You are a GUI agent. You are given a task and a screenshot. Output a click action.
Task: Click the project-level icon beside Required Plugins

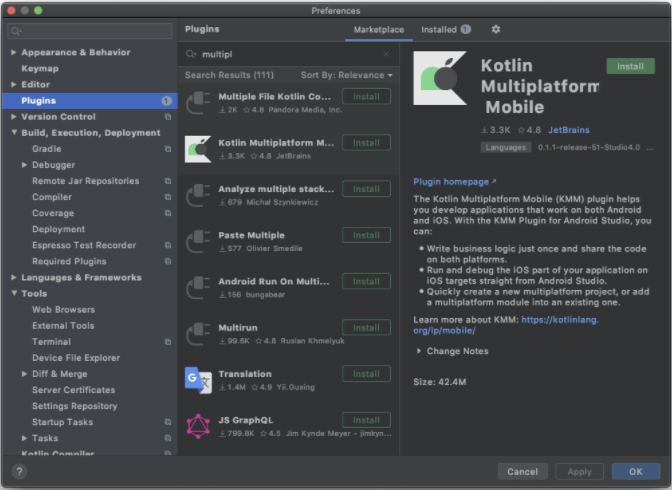tap(168, 261)
